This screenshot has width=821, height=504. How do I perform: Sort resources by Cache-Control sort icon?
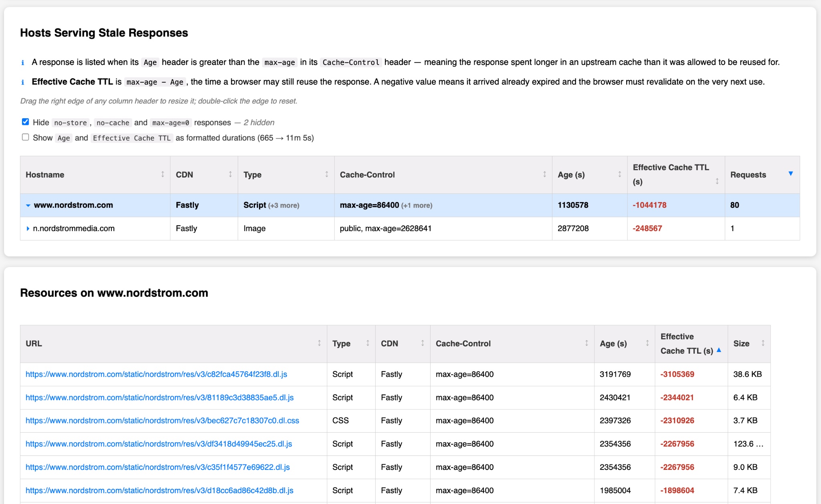586,343
